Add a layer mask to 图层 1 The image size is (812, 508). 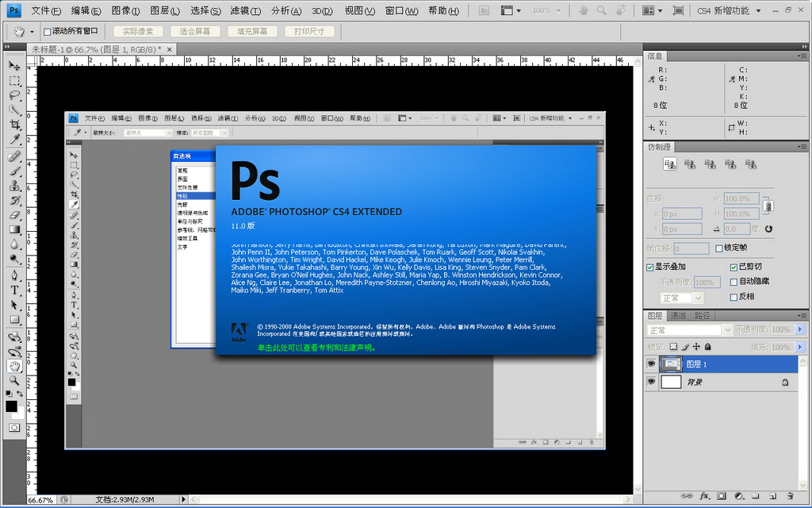pos(722,496)
